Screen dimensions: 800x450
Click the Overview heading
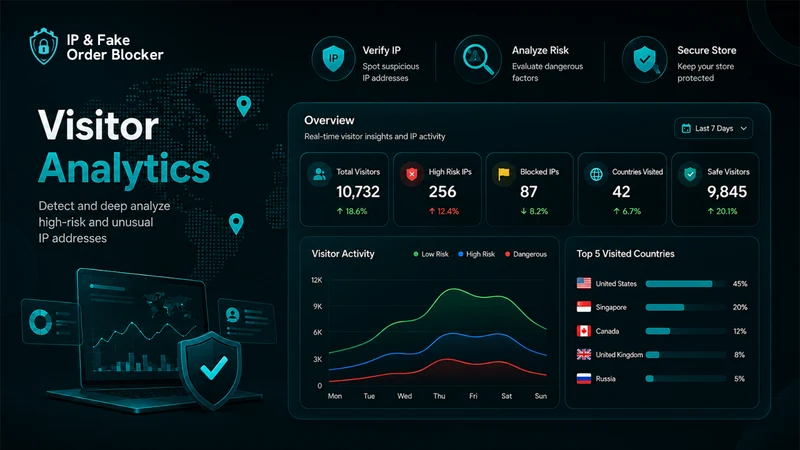pos(329,120)
